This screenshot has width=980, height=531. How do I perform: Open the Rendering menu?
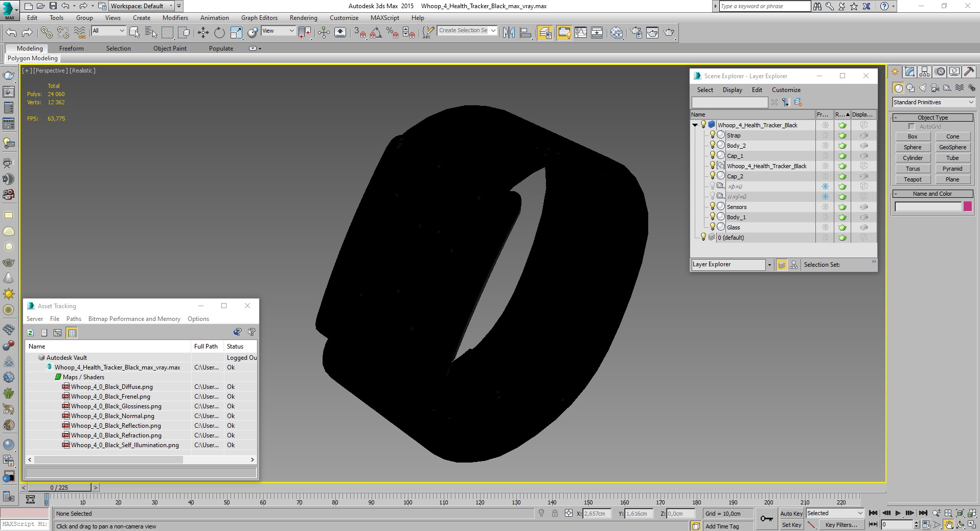tap(303, 17)
